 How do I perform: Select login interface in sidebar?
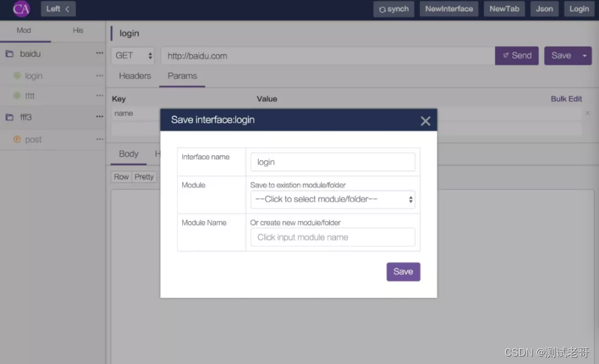click(33, 76)
